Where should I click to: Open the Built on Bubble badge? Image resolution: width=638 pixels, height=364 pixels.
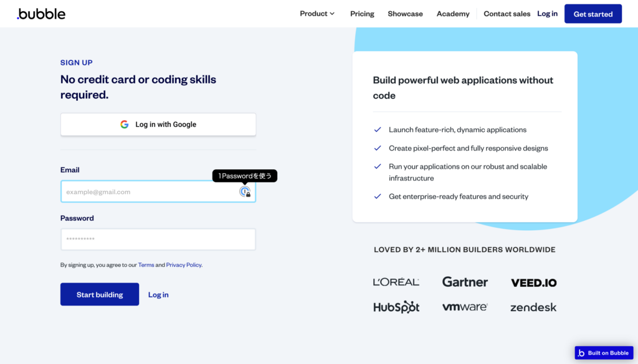604,353
